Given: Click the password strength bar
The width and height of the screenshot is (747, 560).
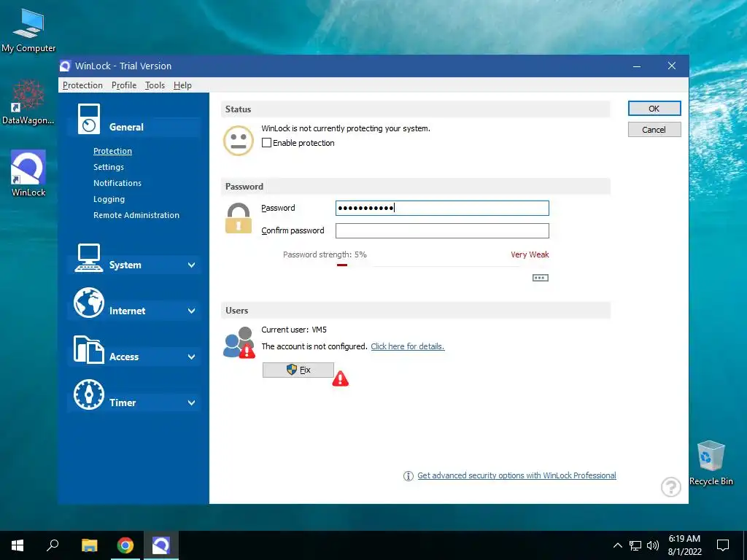Looking at the screenshot, I should 443,265.
